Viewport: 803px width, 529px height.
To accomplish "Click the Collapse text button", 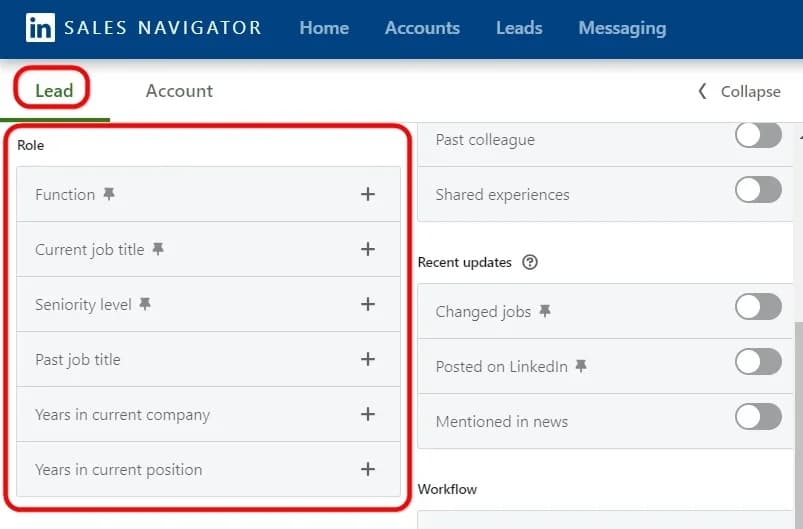I will 751,92.
